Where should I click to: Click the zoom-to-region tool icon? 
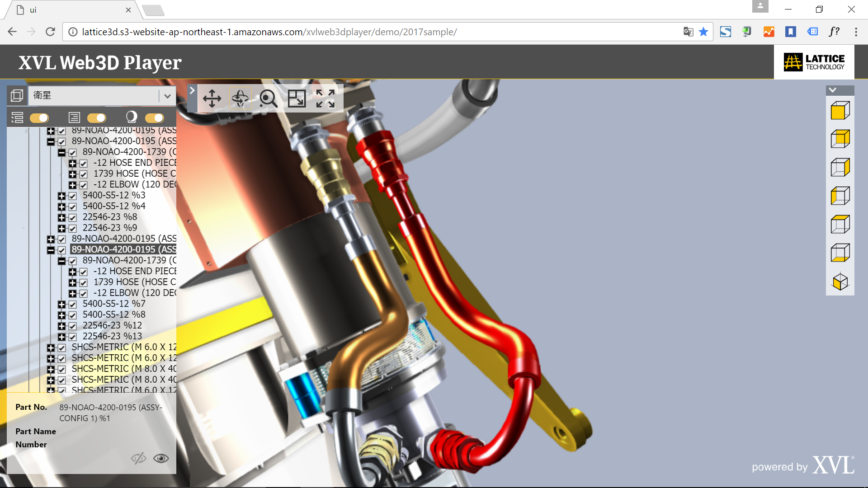pyautogui.click(x=297, y=98)
